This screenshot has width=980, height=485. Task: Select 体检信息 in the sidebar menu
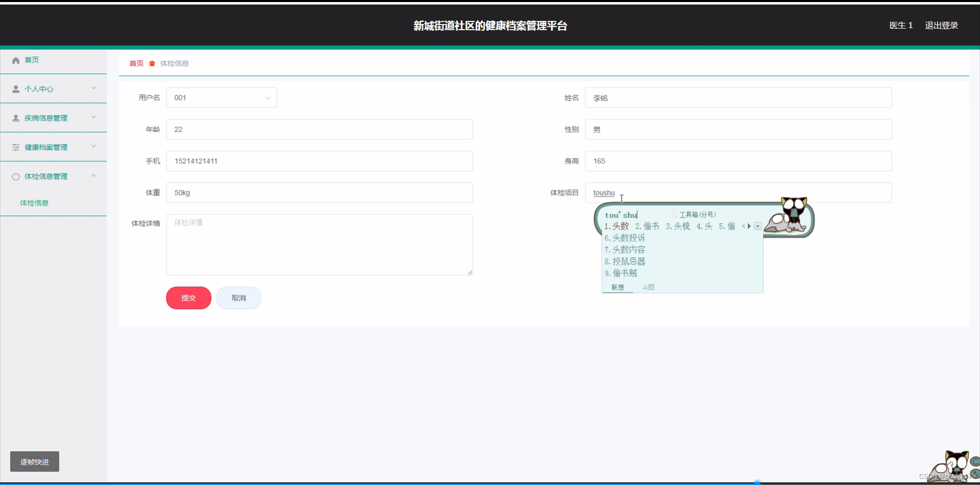click(34, 203)
